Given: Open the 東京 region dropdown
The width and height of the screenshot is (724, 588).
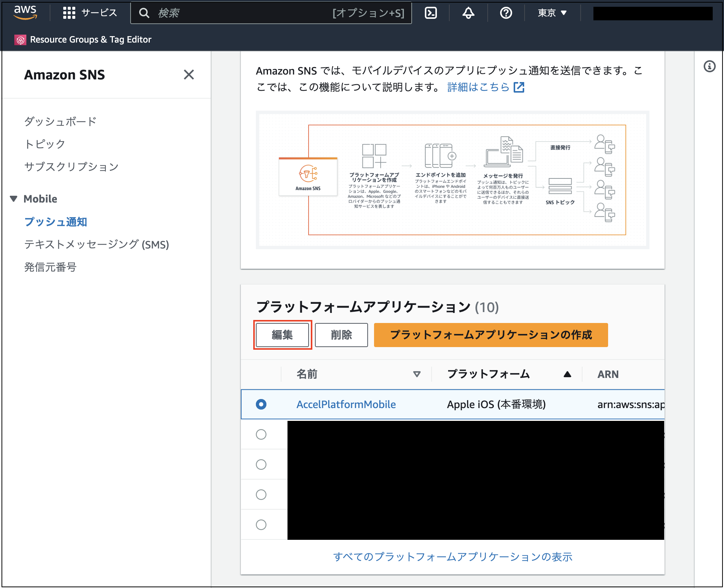Looking at the screenshot, I should point(552,13).
